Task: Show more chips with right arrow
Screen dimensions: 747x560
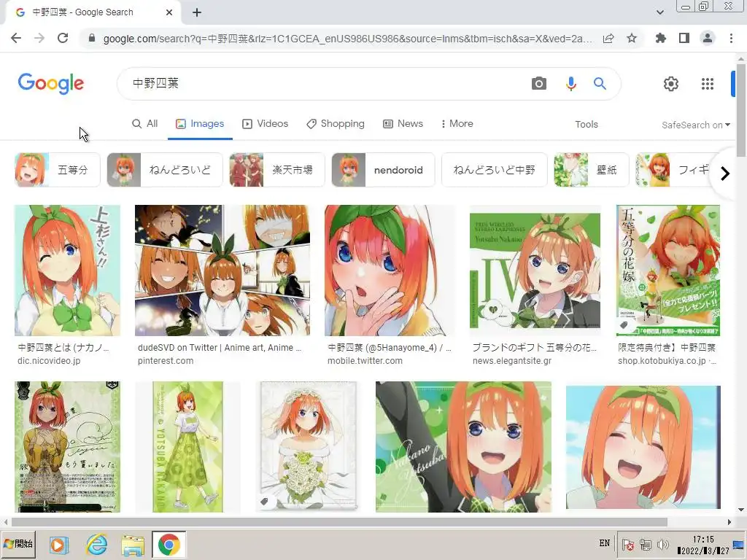Action: click(x=725, y=174)
